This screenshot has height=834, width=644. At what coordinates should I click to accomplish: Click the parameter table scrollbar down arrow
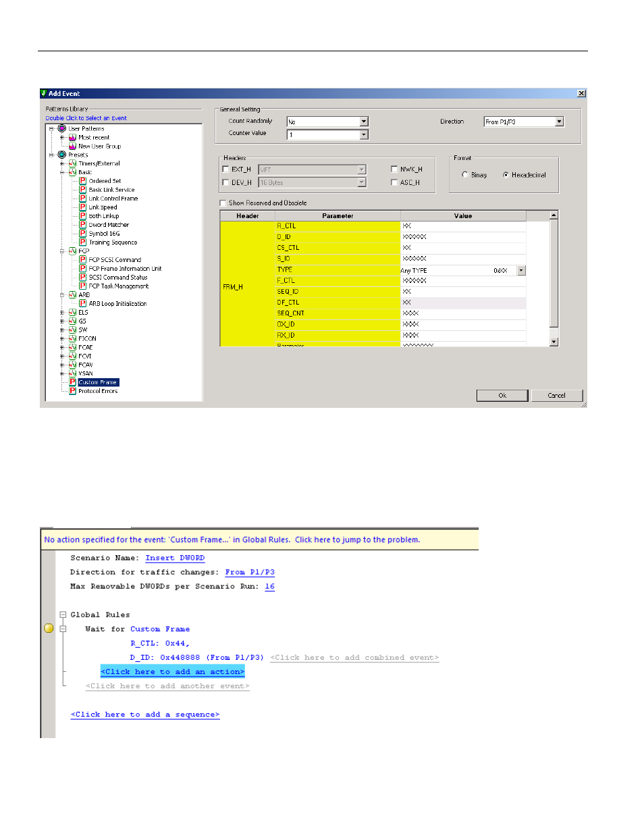[x=554, y=342]
